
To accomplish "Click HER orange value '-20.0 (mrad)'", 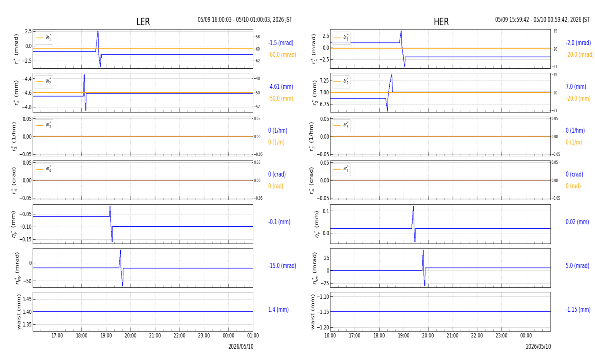I will point(579,55).
